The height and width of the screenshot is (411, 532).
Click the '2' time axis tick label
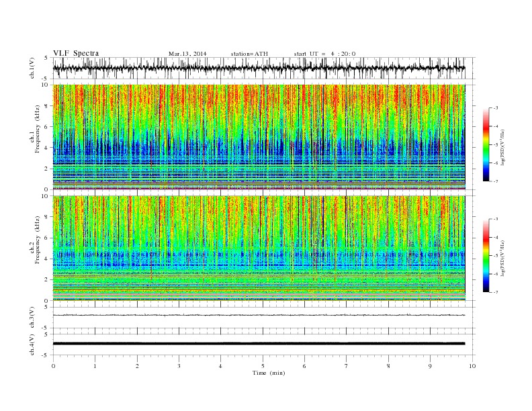point(137,366)
